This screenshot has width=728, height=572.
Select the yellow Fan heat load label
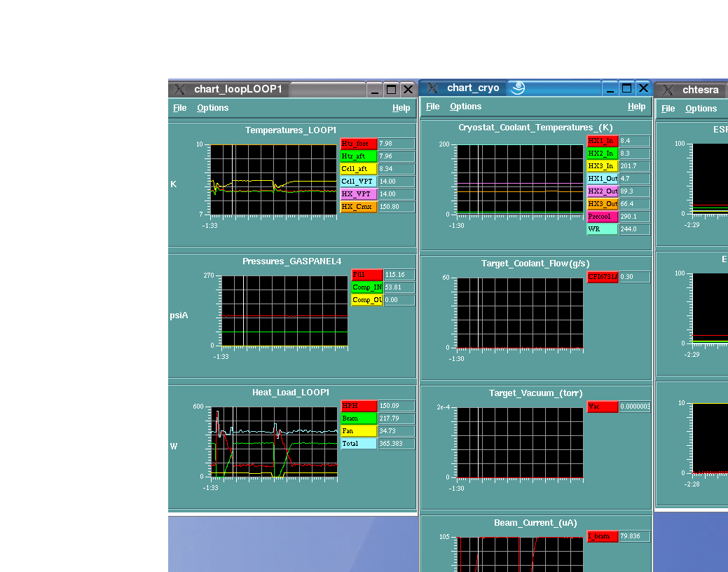pyautogui.click(x=359, y=430)
